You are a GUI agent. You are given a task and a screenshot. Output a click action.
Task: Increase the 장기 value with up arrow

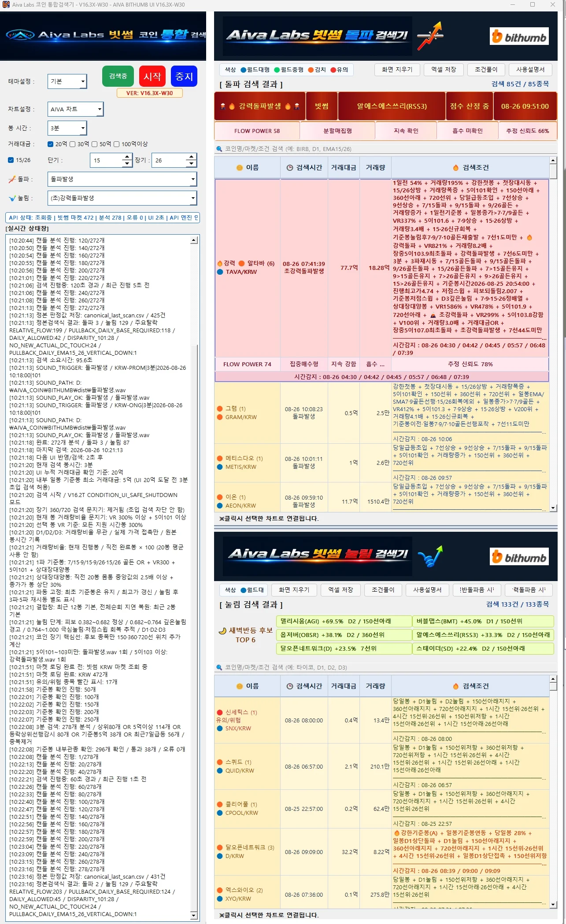point(191,157)
